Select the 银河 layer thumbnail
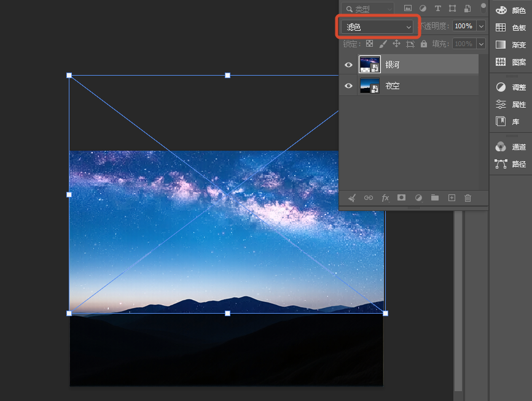 [369, 65]
